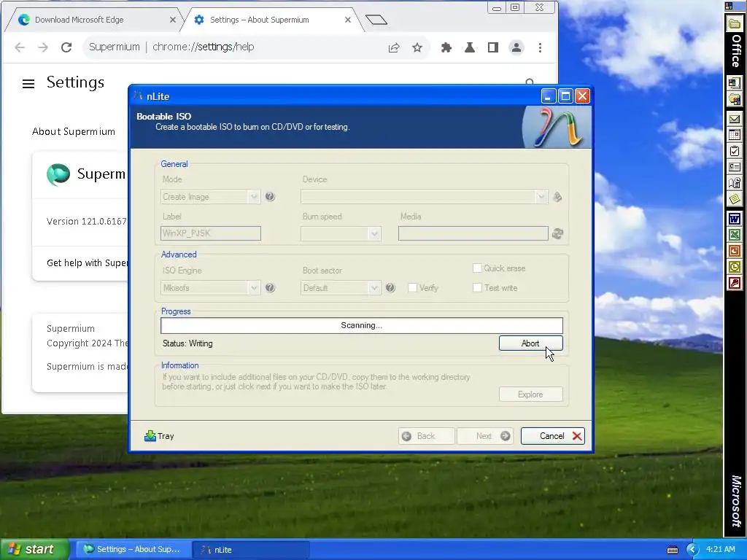Click refresh media icon beside Media field
The width and height of the screenshot is (747, 560).
(x=557, y=233)
